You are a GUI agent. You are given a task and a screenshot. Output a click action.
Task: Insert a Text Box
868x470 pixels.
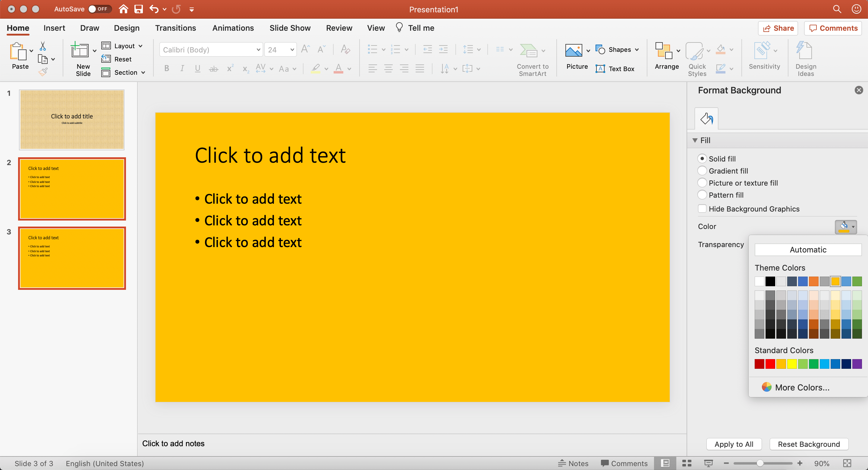pos(615,69)
